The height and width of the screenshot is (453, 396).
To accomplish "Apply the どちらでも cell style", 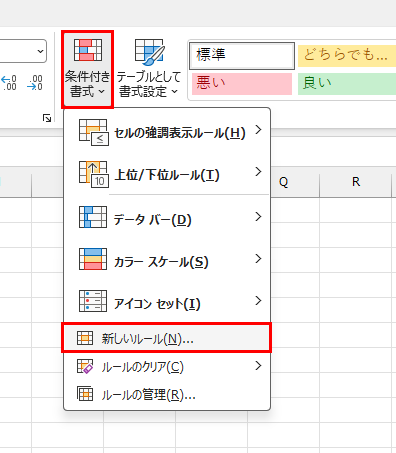I will pos(347,56).
